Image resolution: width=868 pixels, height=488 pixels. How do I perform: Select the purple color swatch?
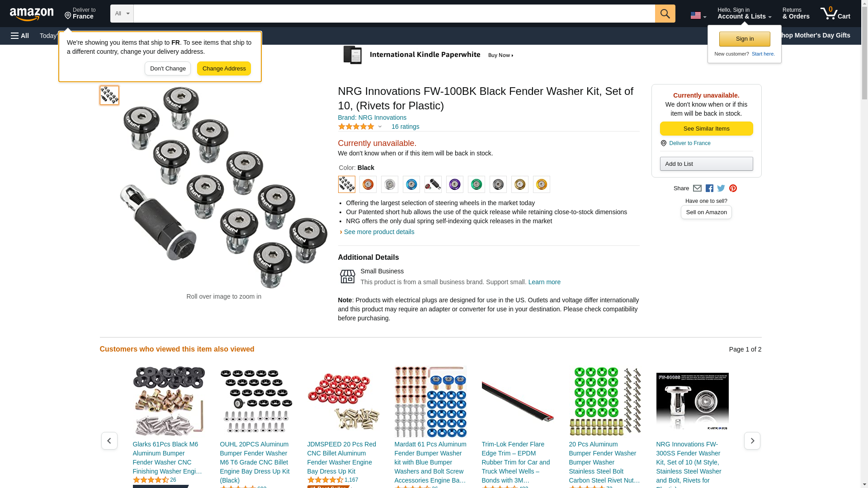pyautogui.click(x=454, y=184)
